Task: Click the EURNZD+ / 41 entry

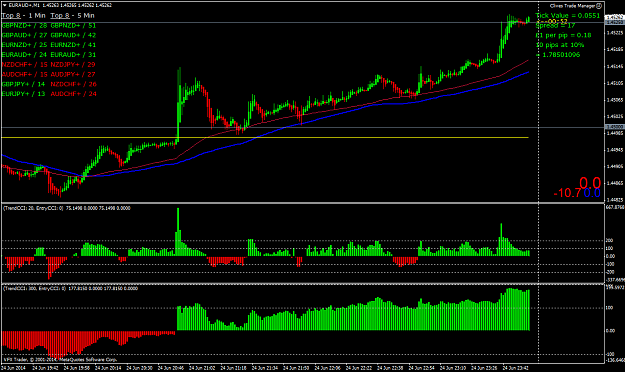Action: pyautogui.click(x=73, y=45)
